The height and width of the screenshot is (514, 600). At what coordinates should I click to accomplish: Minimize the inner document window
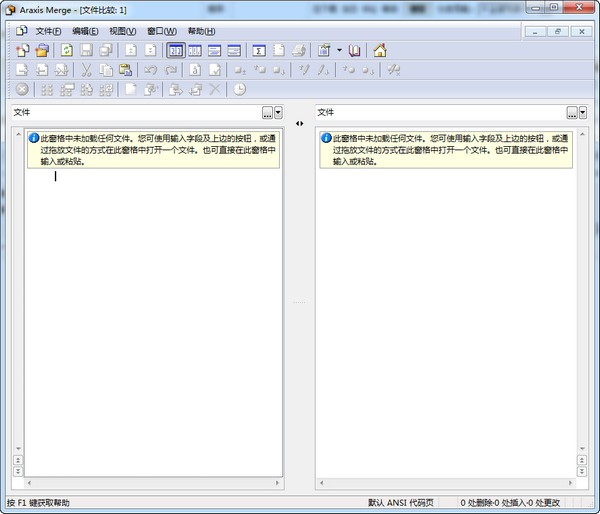(535, 32)
